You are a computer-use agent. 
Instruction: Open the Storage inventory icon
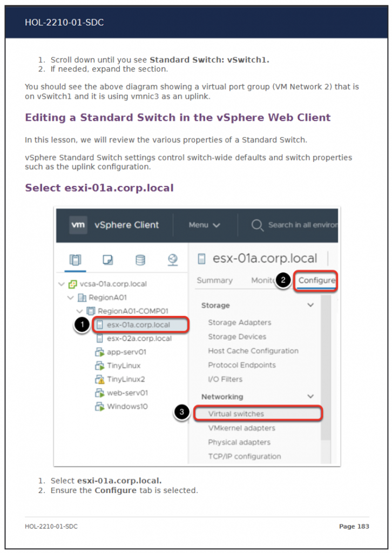click(140, 260)
